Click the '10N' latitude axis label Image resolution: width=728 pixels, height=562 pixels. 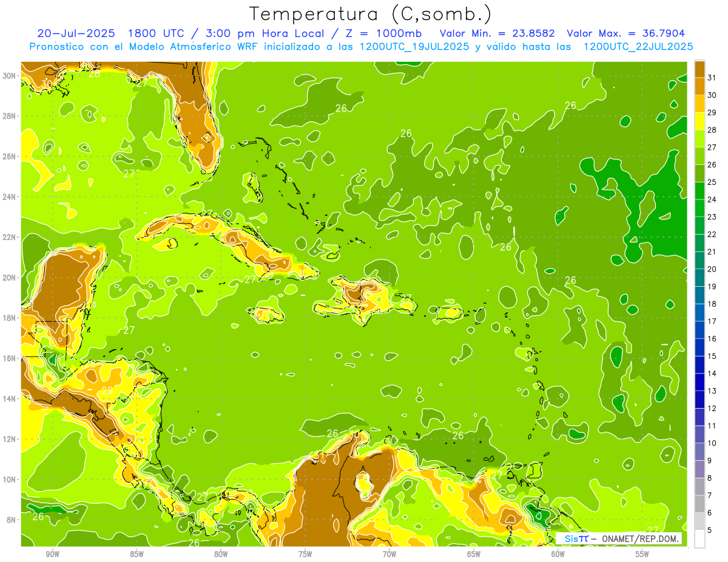(x=8, y=480)
